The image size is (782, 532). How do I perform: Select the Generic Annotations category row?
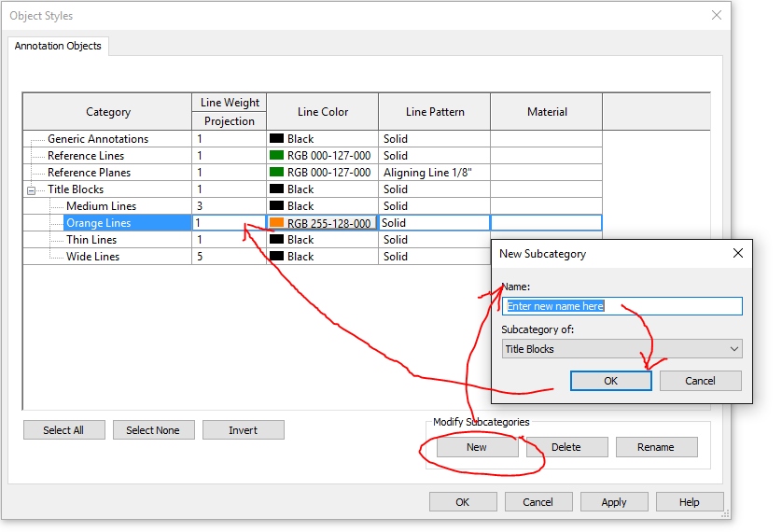click(98, 139)
